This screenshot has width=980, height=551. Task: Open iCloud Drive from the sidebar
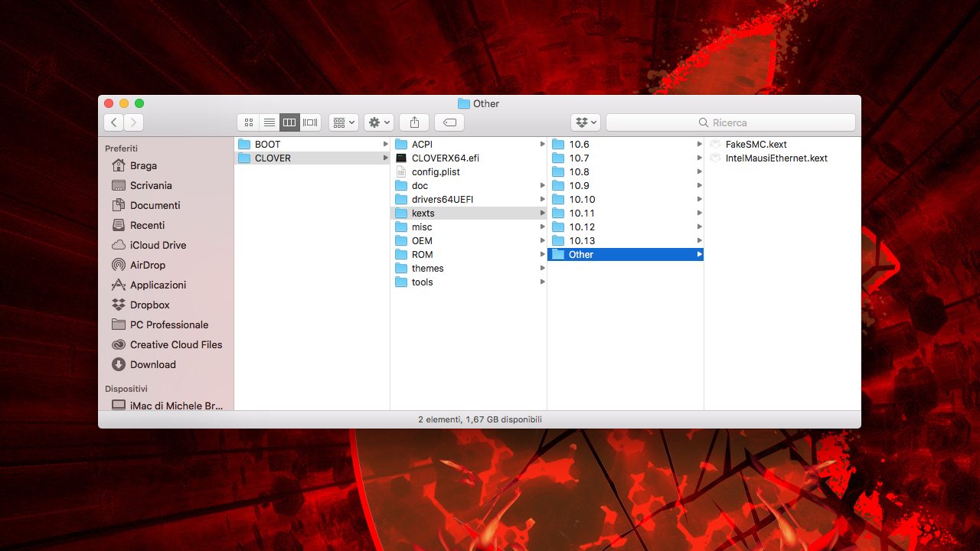click(158, 245)
